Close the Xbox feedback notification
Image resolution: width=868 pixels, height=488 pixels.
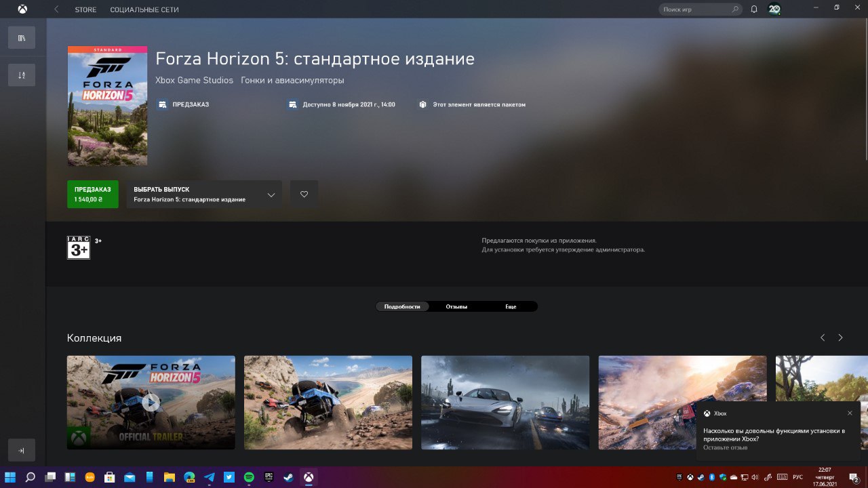pos(850,413)
